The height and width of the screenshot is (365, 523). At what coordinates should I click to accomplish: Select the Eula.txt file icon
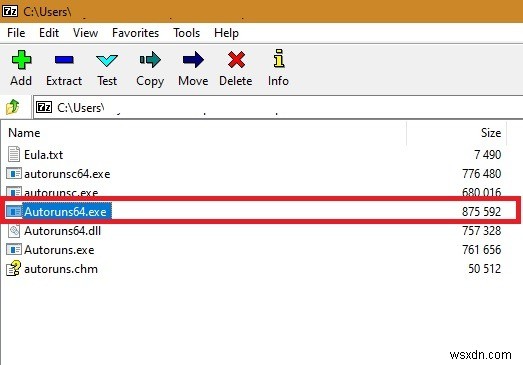coord(14,154)
